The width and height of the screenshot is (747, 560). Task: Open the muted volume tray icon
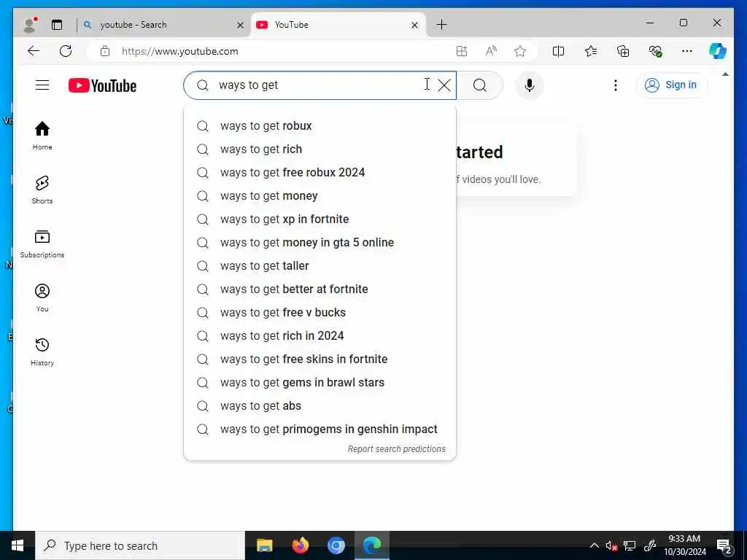point(612,545)
